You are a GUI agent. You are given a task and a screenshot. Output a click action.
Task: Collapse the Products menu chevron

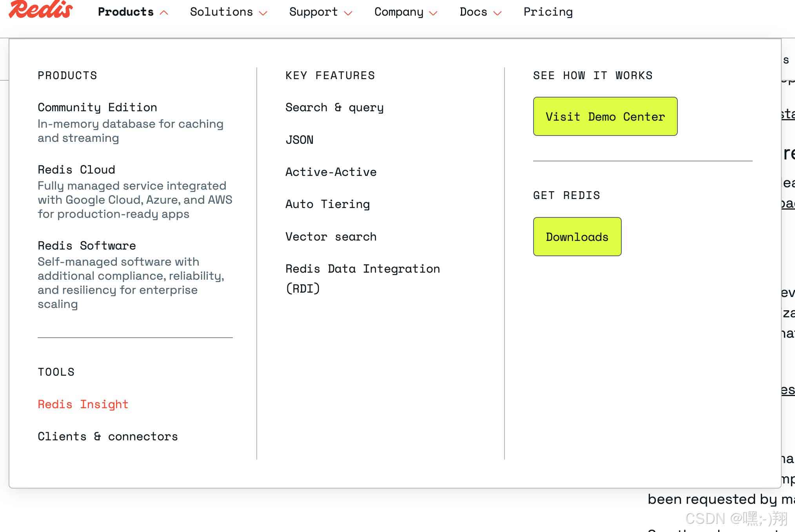(x=164, y=13)
